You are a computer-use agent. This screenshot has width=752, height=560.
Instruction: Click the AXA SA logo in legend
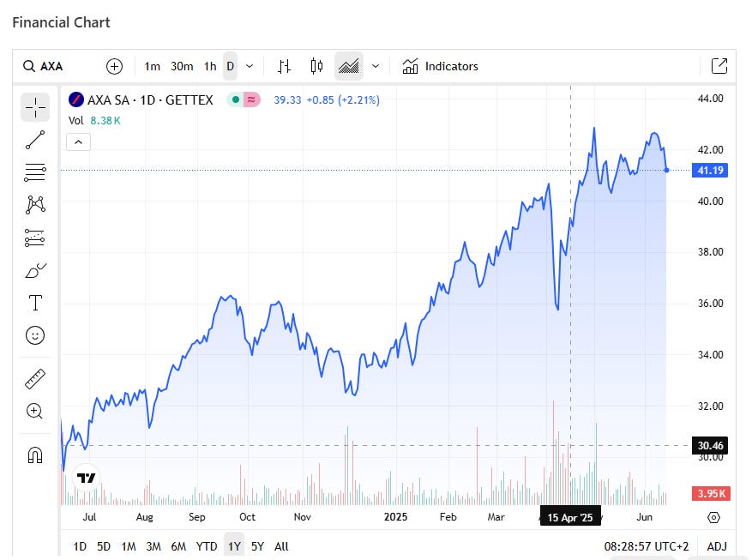76,99
